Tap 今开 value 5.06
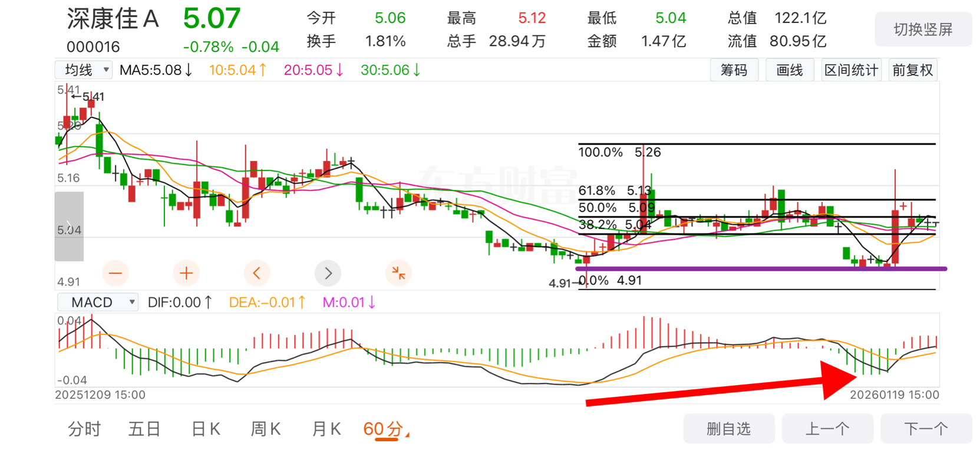The height and width of the screenshot is (453, 980). point(390,18)
